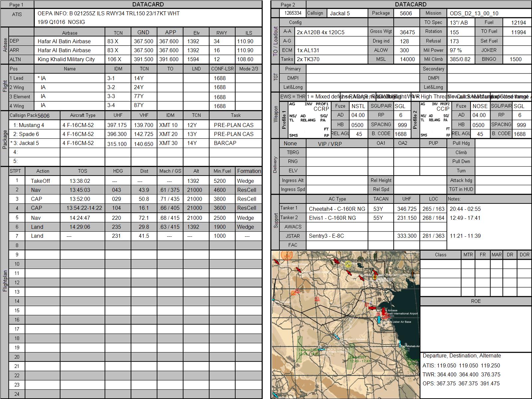Select the ALTN elevation 1594

pyautogui.click(x=193, y=59)
